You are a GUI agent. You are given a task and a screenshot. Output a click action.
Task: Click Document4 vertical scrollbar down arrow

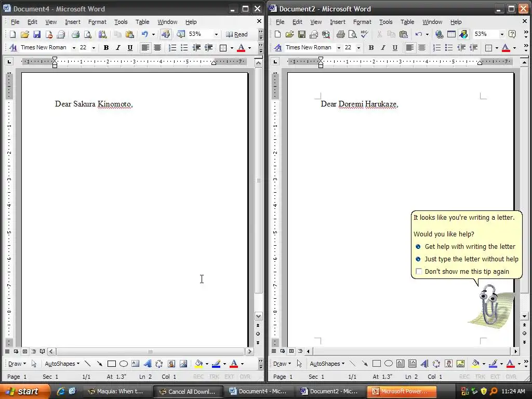(x=259, y=316)
